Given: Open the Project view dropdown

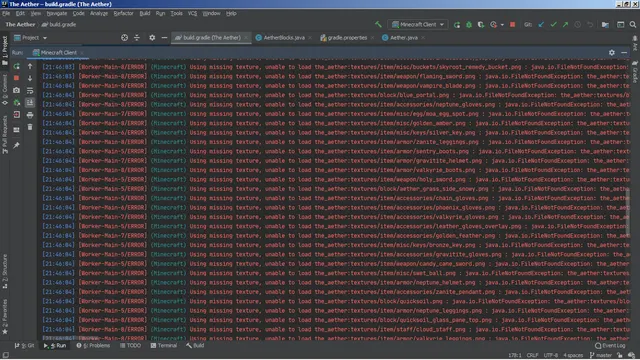Looking at the screenshot, I should tap(31, 38).
